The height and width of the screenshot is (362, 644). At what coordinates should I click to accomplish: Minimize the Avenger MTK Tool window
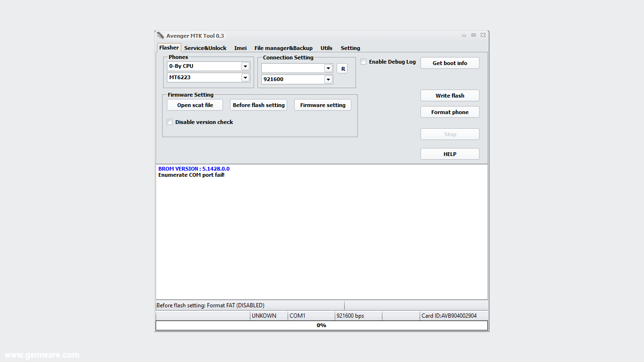(464, 35)
